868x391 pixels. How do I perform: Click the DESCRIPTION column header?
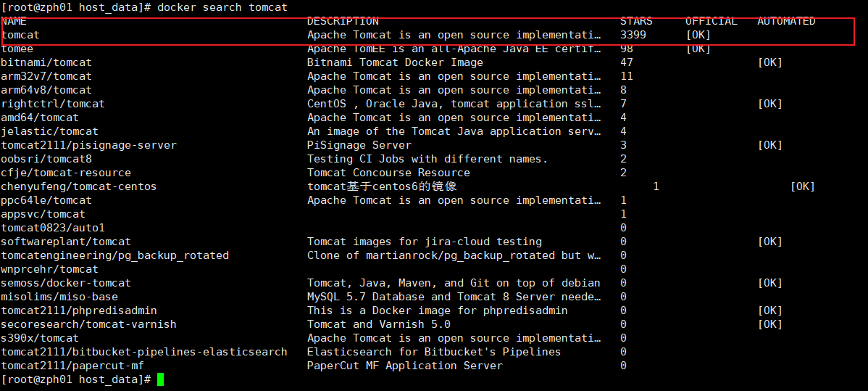pos(343,22)
